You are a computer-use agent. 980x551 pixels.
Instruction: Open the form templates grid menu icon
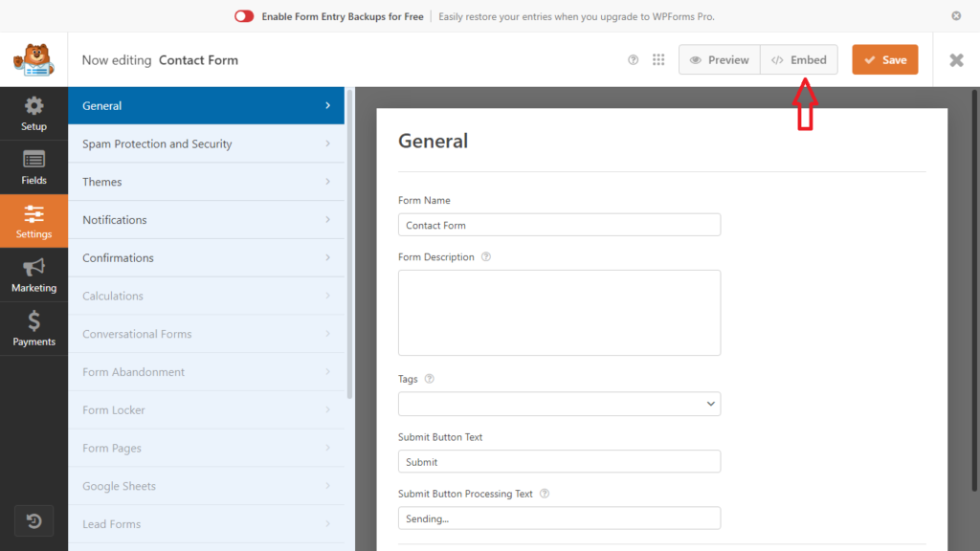pyautogui.click(x=658, y=60)
